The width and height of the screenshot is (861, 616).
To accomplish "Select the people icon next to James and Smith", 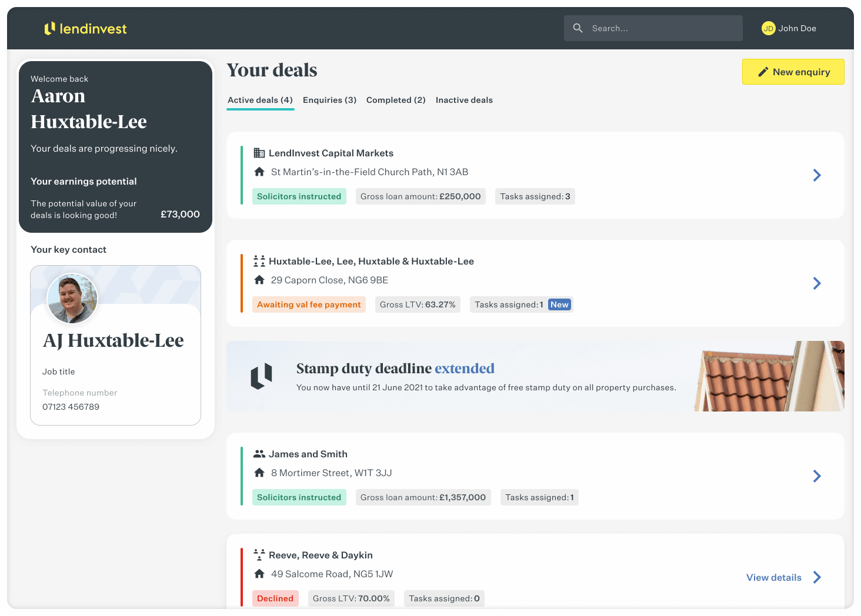I will pos(259,453).
